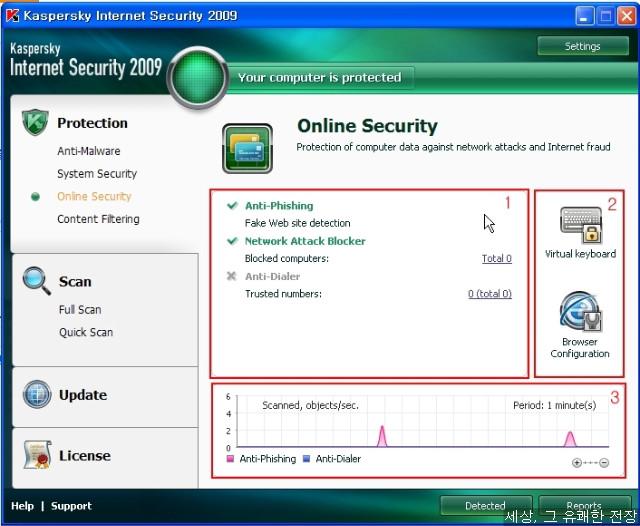Open the Help link
This screenshot has width=640, height=526.
click(x=22, y=506)
